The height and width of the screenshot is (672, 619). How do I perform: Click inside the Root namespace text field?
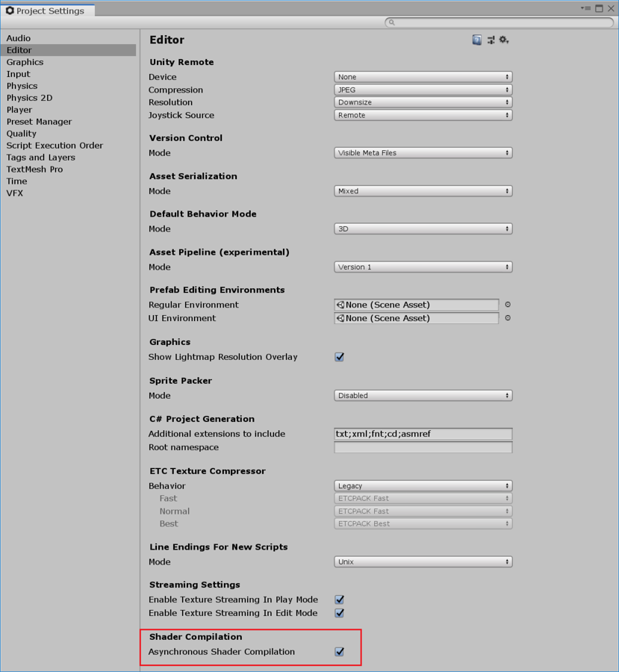[423, 447]
